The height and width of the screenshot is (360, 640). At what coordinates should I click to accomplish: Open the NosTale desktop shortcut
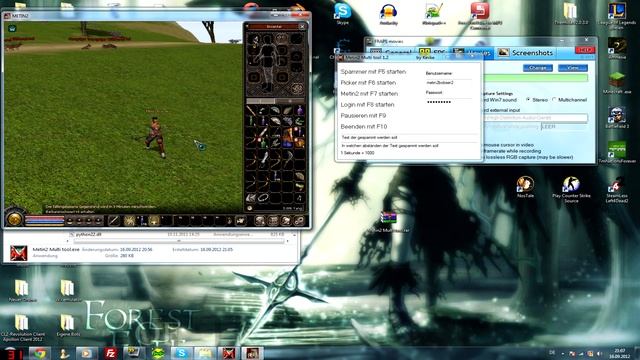(525, 187)
